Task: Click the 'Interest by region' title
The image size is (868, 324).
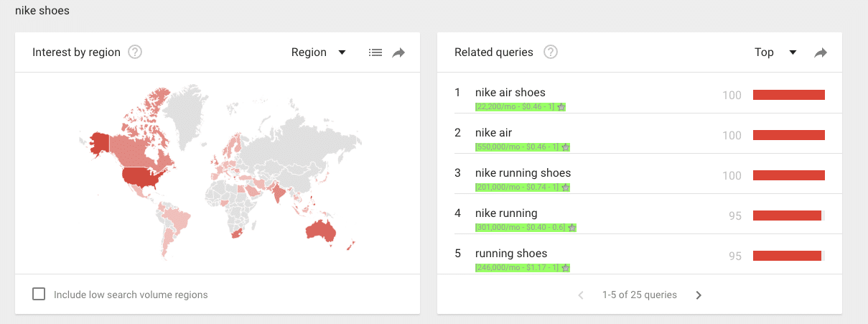Action: 76,52
